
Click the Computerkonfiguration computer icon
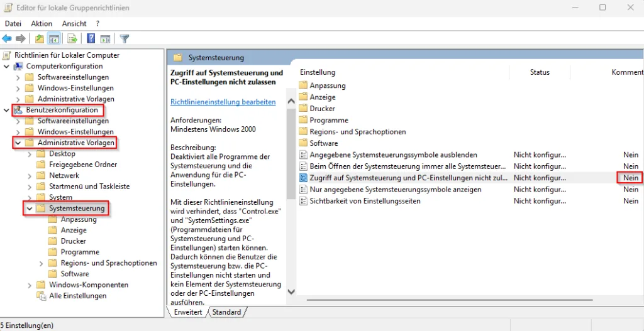click(19, 66)
